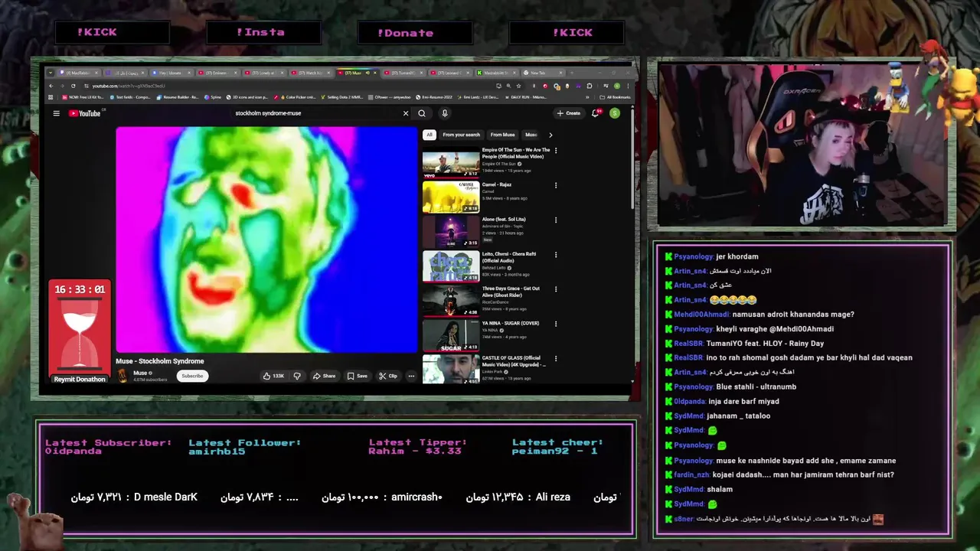Open the YA NINA SUGAR thumbnail
Screen dimensions: 980x551
point(451,335)
